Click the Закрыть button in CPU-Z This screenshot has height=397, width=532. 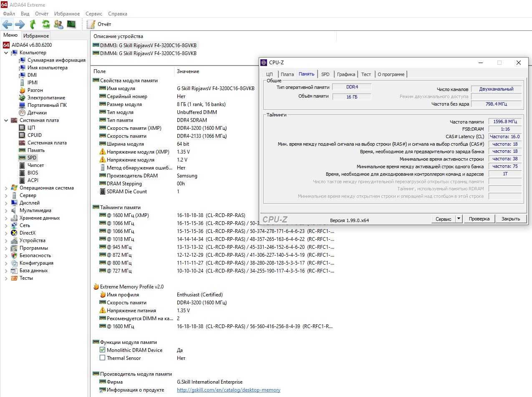point(511,219)
